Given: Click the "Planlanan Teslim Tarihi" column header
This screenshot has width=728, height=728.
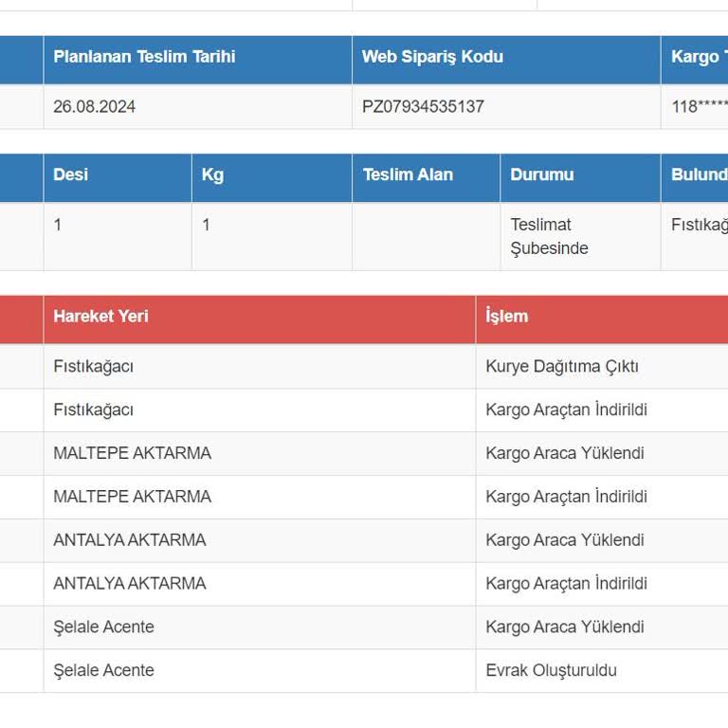Looking at the screenshot, I should coord(144,57).
